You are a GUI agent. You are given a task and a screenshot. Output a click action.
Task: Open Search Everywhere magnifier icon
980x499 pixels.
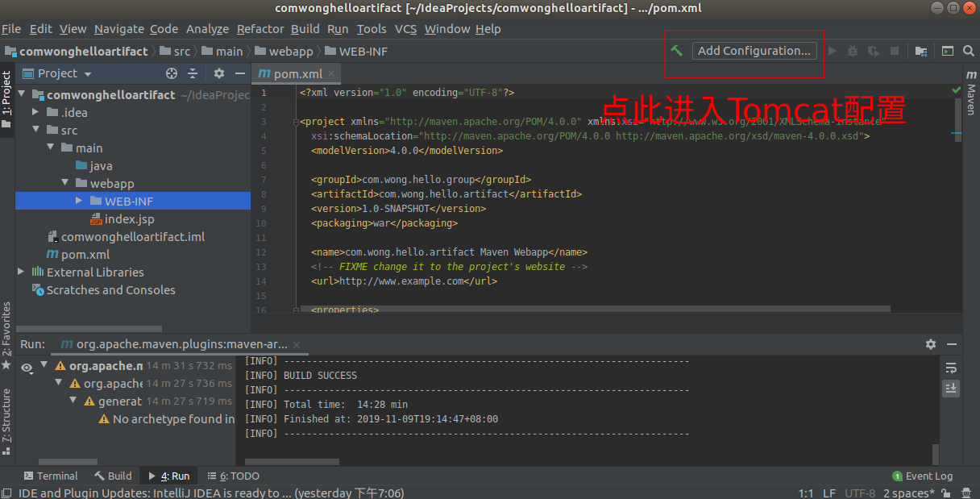click(969, 51)
